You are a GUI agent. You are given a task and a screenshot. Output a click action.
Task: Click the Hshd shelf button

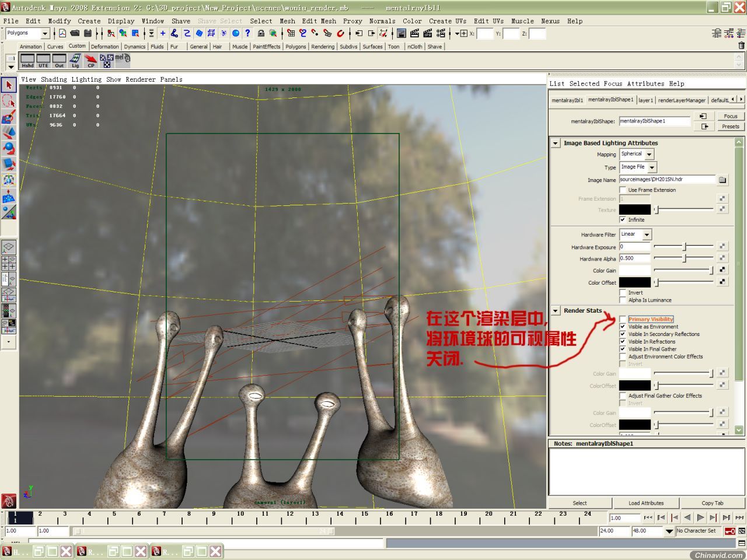tap(27, 60)
